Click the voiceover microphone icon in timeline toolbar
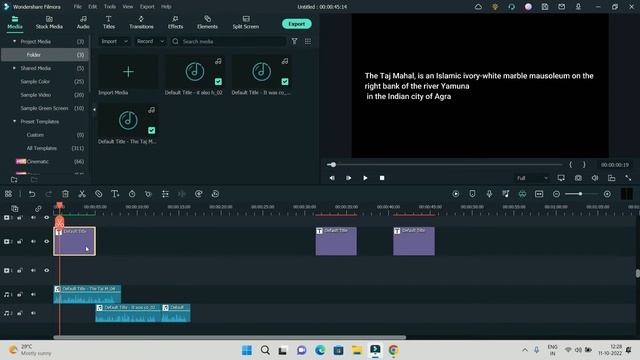 [489, 194]
